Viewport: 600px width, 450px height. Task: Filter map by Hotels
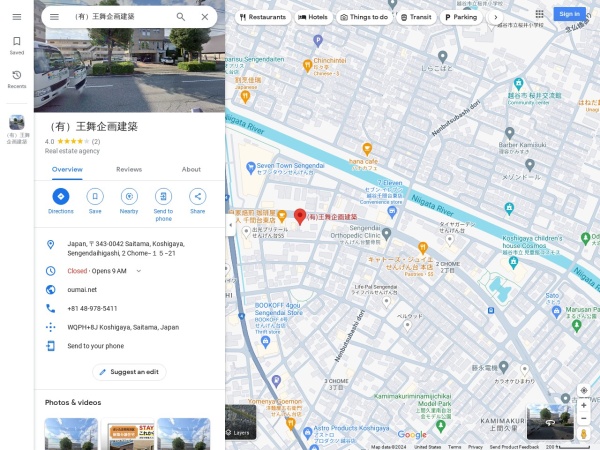point(313,17)
